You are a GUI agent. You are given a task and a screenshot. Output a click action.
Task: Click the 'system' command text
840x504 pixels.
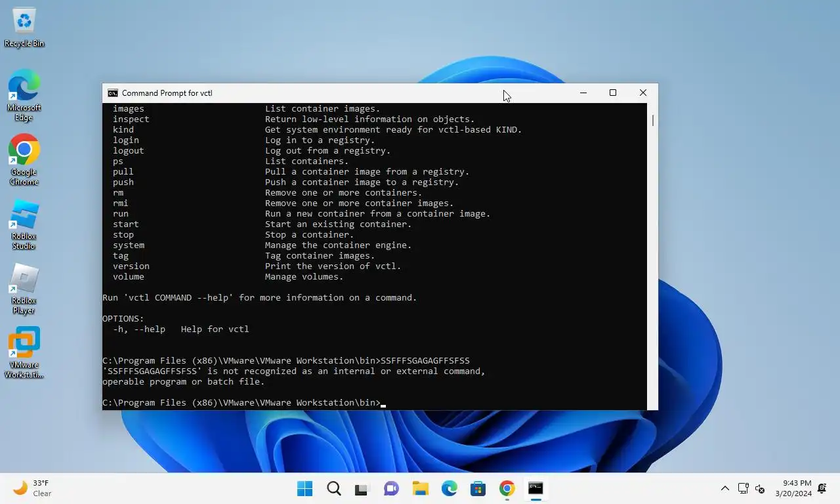click(x=129, y=245)
